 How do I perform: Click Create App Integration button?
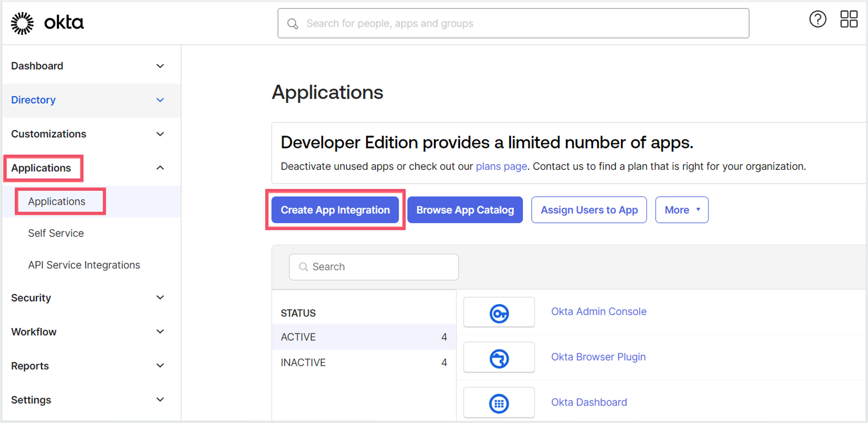335,210
